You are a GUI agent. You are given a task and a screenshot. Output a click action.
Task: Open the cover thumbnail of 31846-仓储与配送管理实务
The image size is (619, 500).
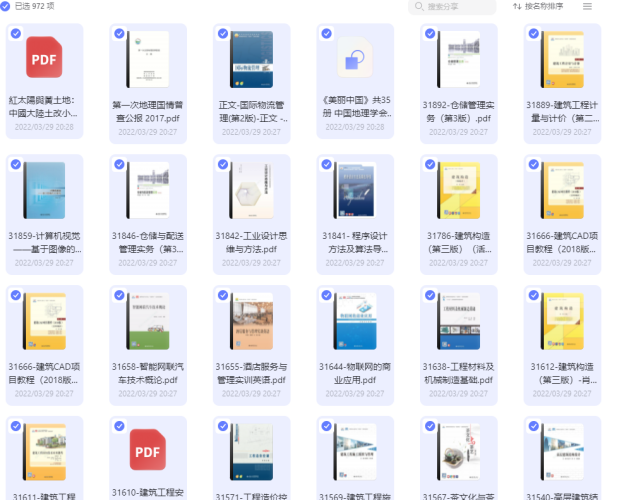(148, 191)
